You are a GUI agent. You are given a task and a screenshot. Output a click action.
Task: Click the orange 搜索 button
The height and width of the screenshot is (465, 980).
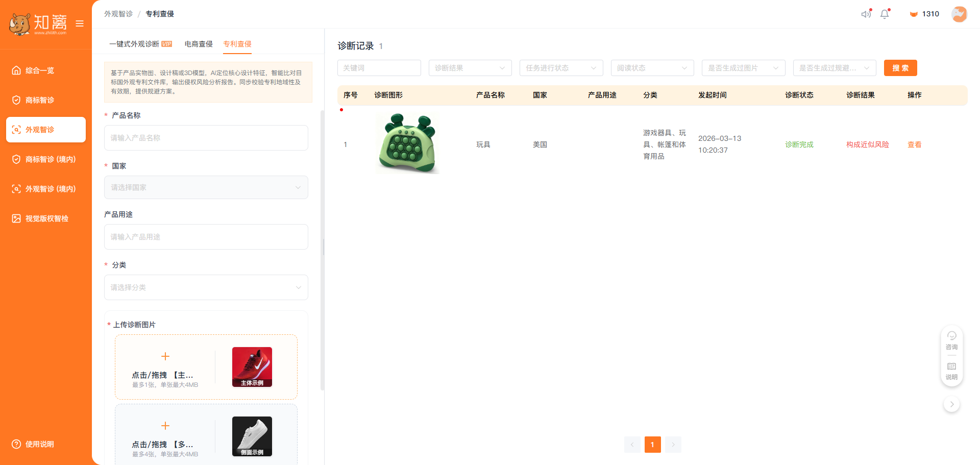(x=900, y=68)
